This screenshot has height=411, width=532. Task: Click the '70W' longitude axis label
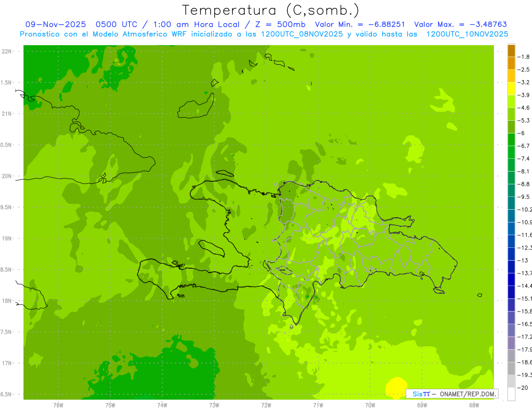pos(370,405)
